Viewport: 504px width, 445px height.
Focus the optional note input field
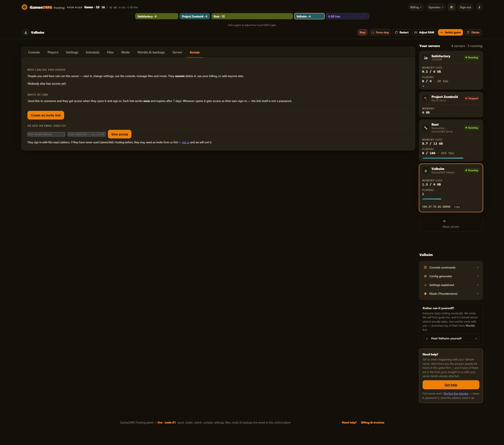pyautogui.click(x=87, y=134)
